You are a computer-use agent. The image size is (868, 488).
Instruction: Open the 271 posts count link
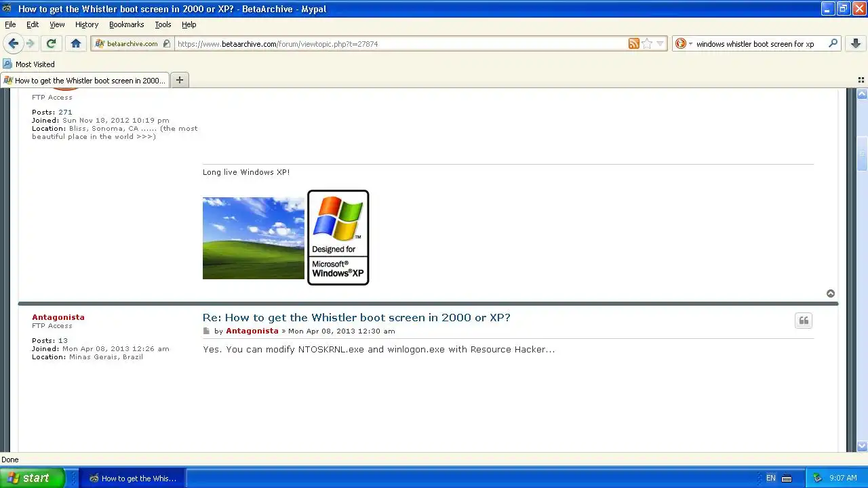click(65, 112)
